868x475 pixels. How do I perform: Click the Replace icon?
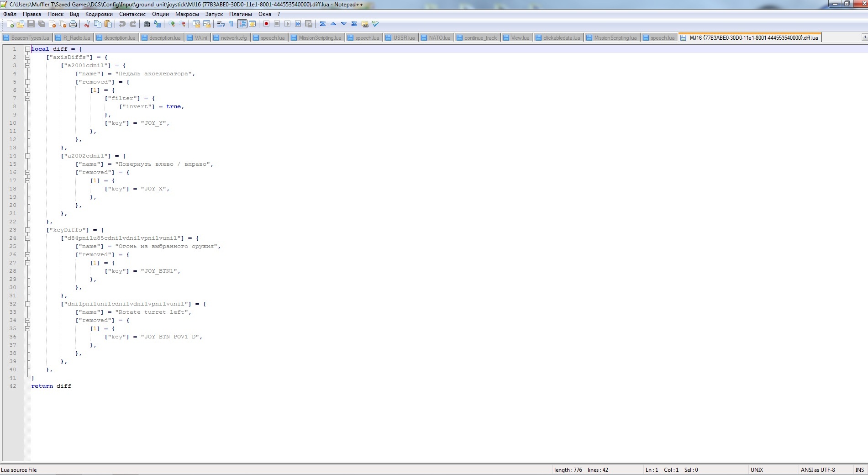[157, 24]
